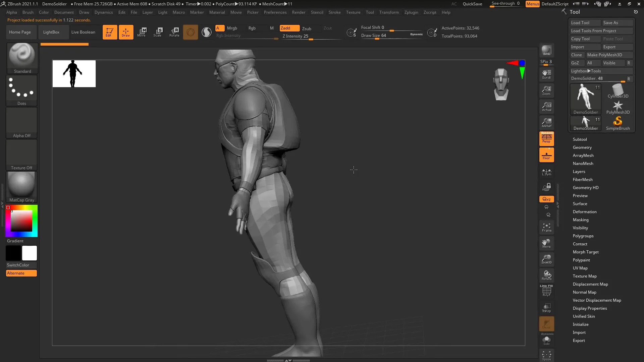The width and height of the screenshot is (644, 362).
Task: Click the silhouette thumbnail preview
Action: pyautogui.click(x=74, y=74)
